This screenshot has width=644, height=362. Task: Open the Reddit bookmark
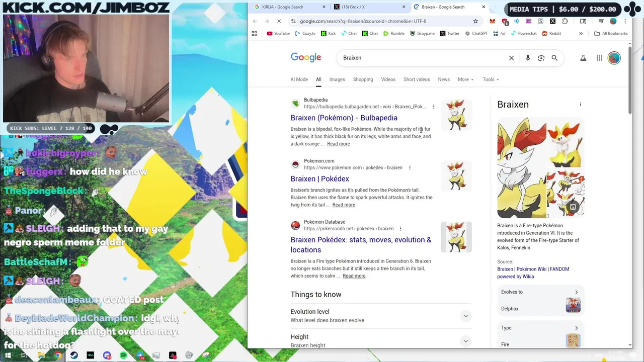(x=551, y=34)
